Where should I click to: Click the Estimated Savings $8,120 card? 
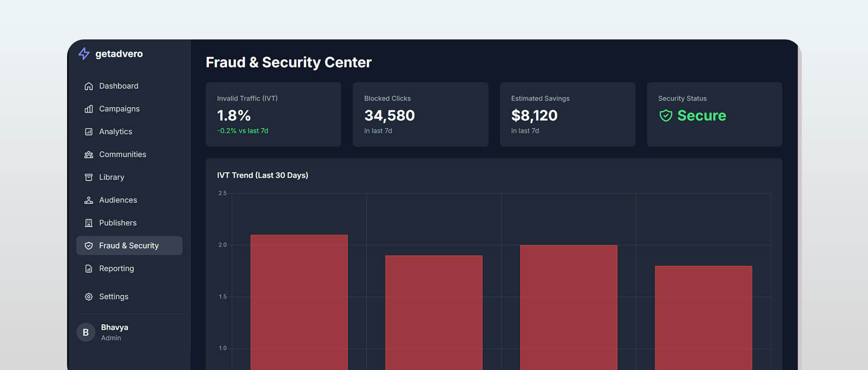coord(567,114)
